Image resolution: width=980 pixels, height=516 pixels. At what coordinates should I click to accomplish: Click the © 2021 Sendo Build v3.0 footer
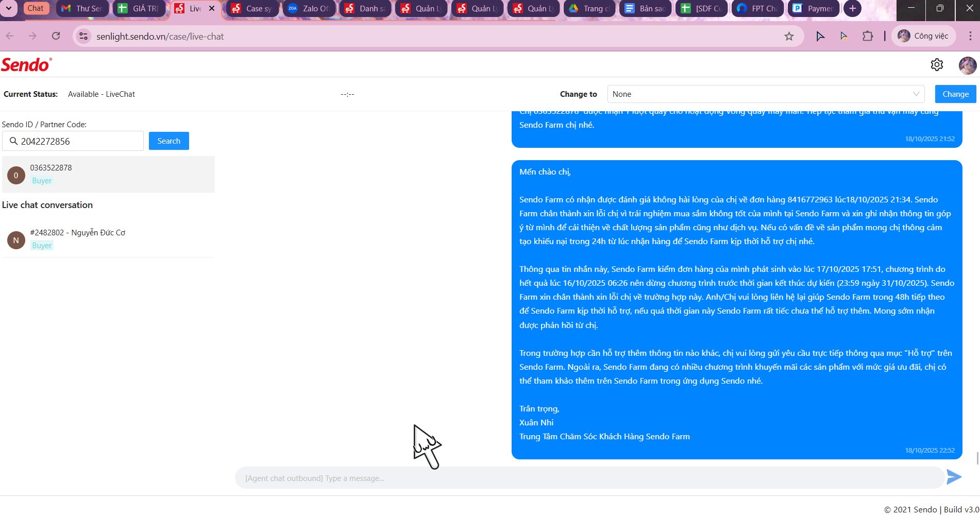pos(932,509)
